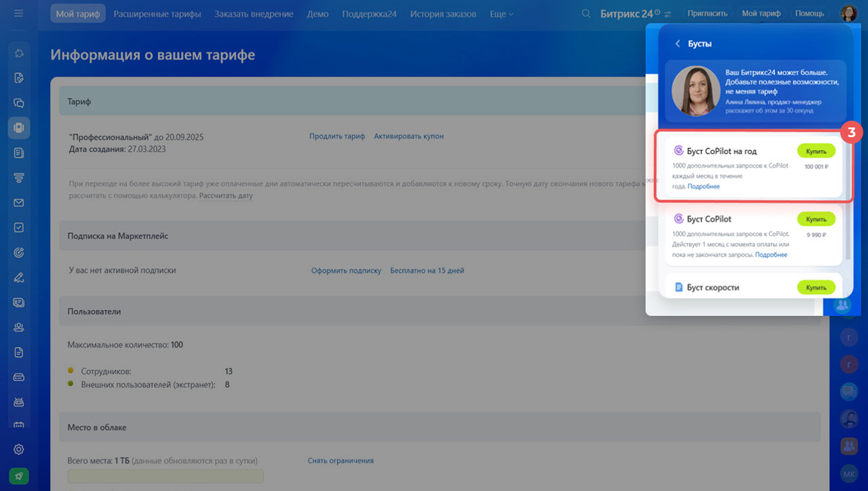Click the search magnifier icon

(586, 14)
